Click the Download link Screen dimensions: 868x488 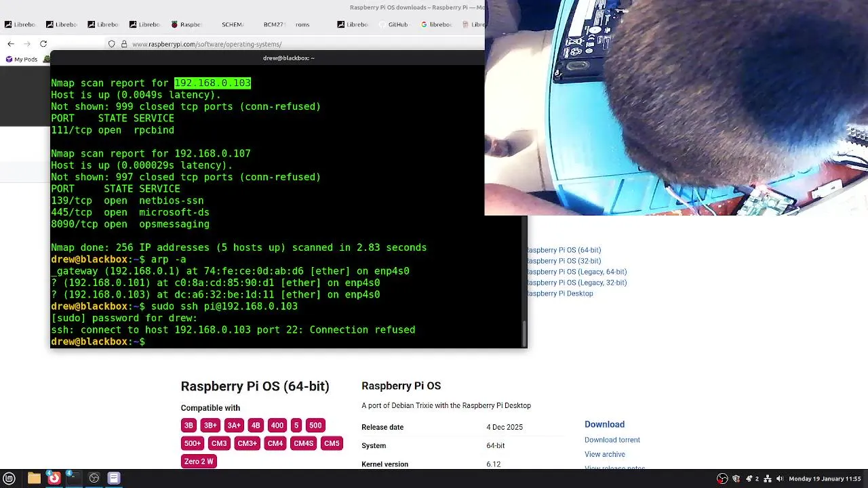[604, 424]
